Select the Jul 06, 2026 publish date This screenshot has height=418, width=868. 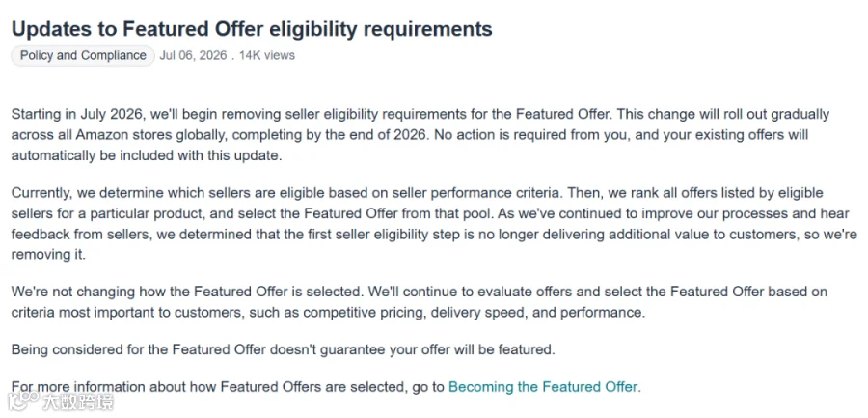coord(193,55)
